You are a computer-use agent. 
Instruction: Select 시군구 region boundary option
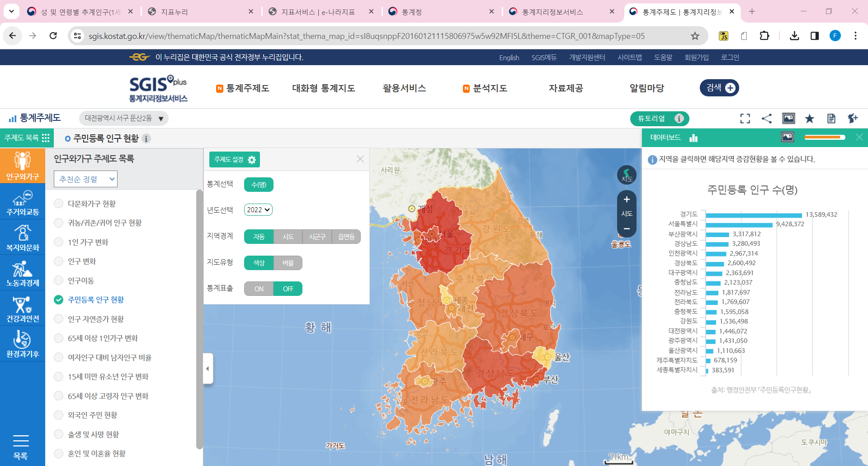click(317, 237)
